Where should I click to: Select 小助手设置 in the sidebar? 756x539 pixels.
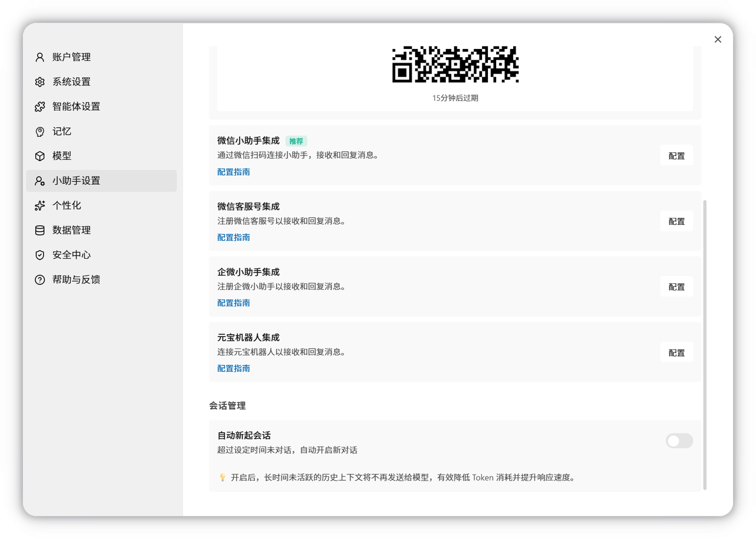pos(102,181)
